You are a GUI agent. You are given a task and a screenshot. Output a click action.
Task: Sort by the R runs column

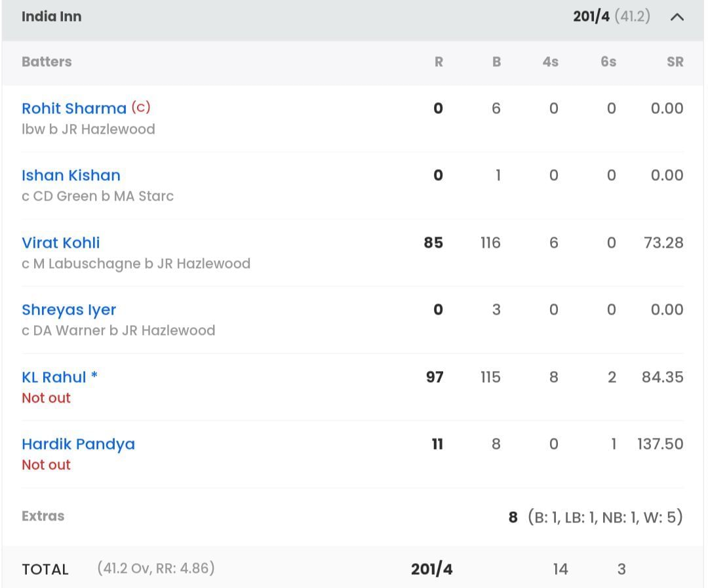[x=438, y=62]
